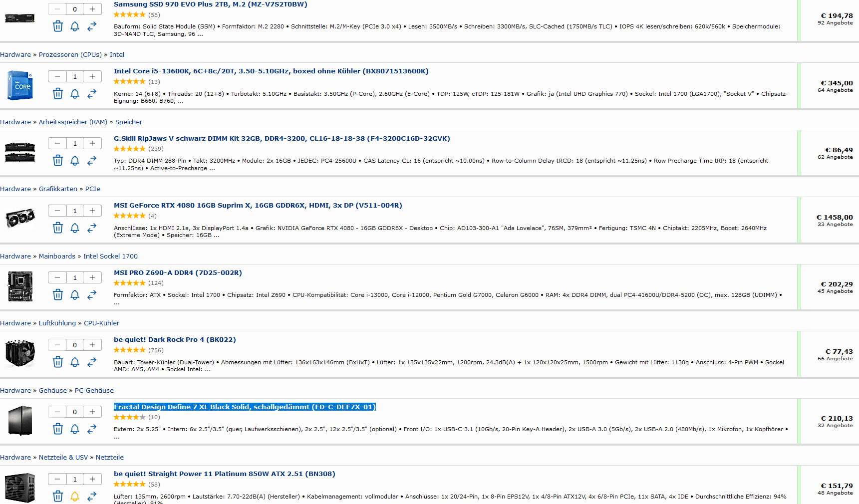The height and width of the screenshot is (504, 859).
Task: Go to Arbeitsspeicher (RAM) category
Action: [x=73, y=122]
